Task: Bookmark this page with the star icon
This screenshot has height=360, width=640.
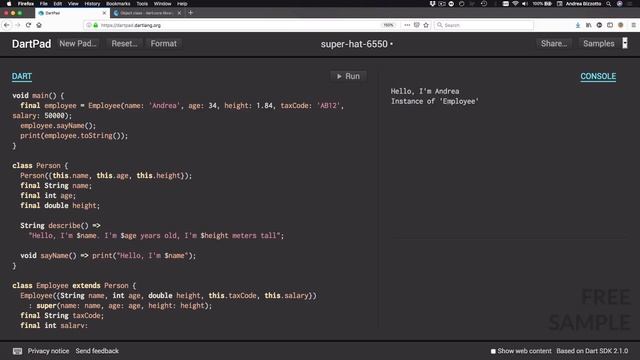Action: [x=426, y=25]
